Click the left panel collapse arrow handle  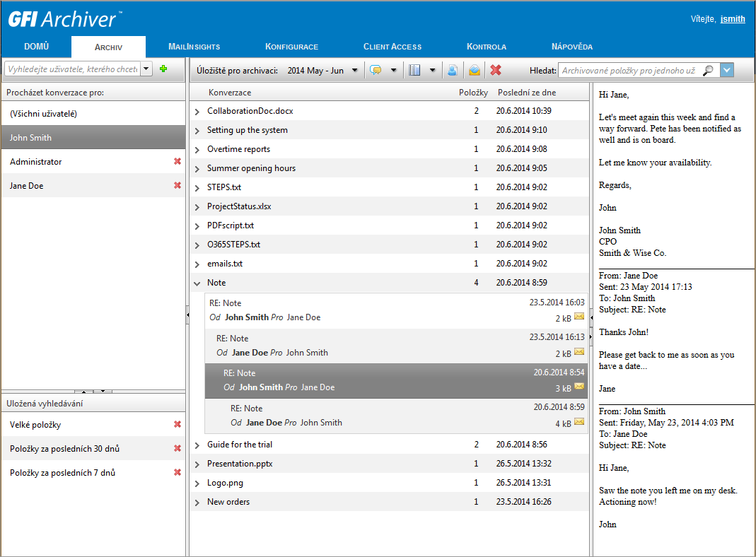pyautogui.click(x=187, y=315)
